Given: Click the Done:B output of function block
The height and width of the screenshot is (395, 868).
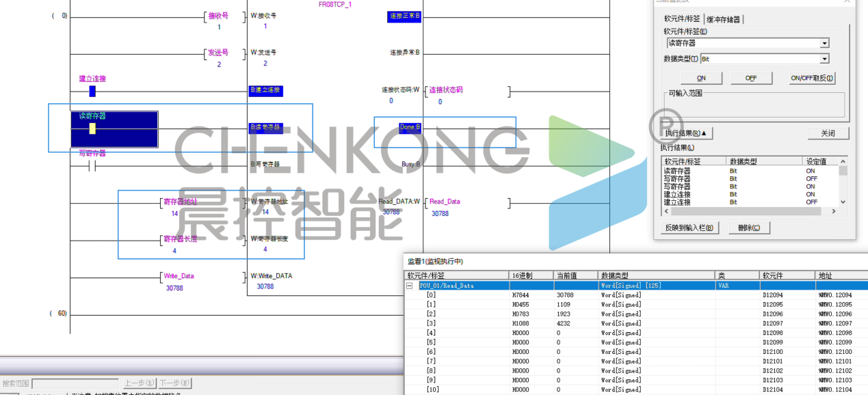Looking at the screenshot, I should coord(409,128).
